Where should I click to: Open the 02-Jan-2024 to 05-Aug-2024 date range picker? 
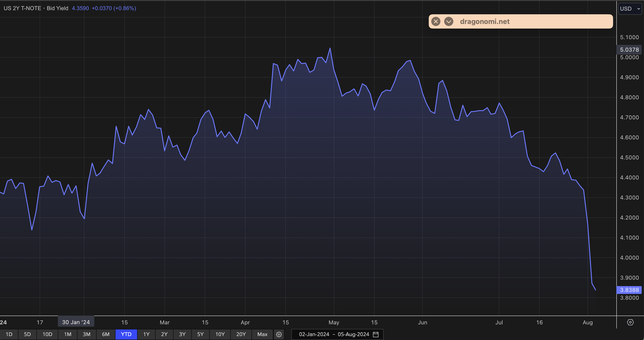point(334,334)
